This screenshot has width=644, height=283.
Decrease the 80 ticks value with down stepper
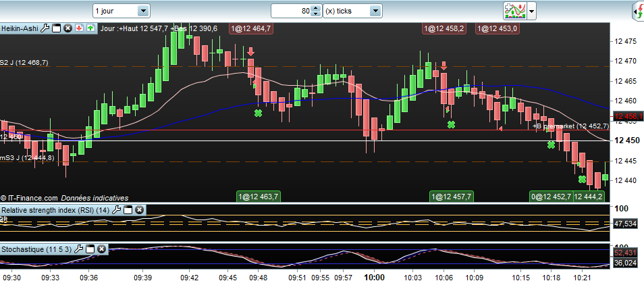point(315,14)
